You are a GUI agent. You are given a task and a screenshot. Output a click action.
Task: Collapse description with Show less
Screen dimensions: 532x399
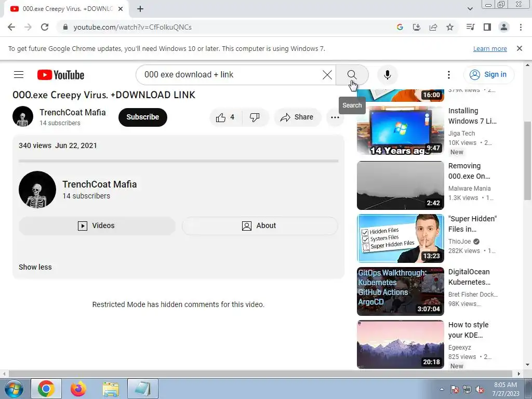click(35, 267)
